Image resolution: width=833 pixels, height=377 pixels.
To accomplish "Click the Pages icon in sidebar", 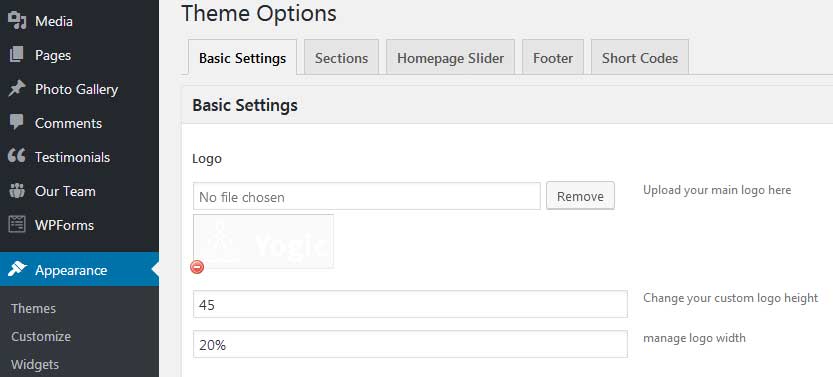I will (17, 55).
